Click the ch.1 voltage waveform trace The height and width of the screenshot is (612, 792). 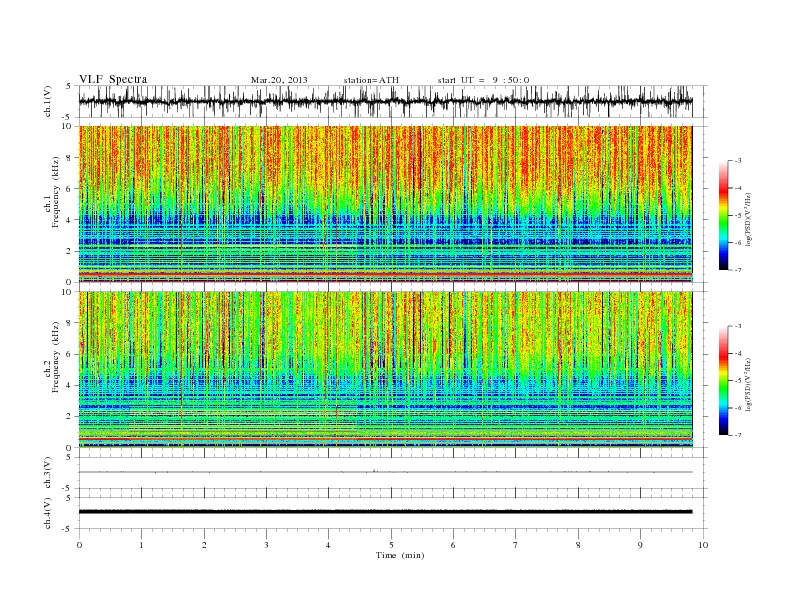click(385, 101)
